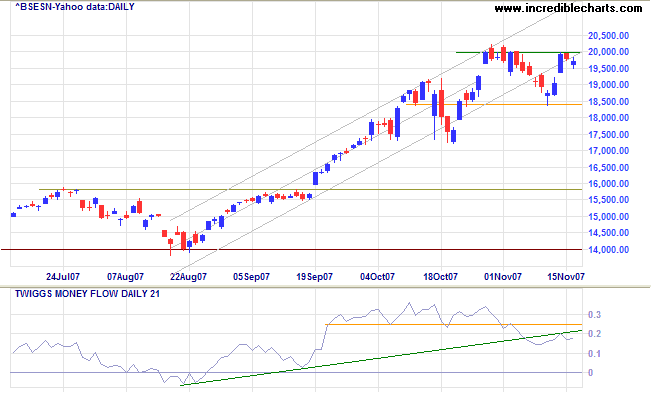The width and height of the screenshot is (651, 395).
Task: Click the 01Nov07 date label
Action: pyautogui.click(x=503, y=277)
